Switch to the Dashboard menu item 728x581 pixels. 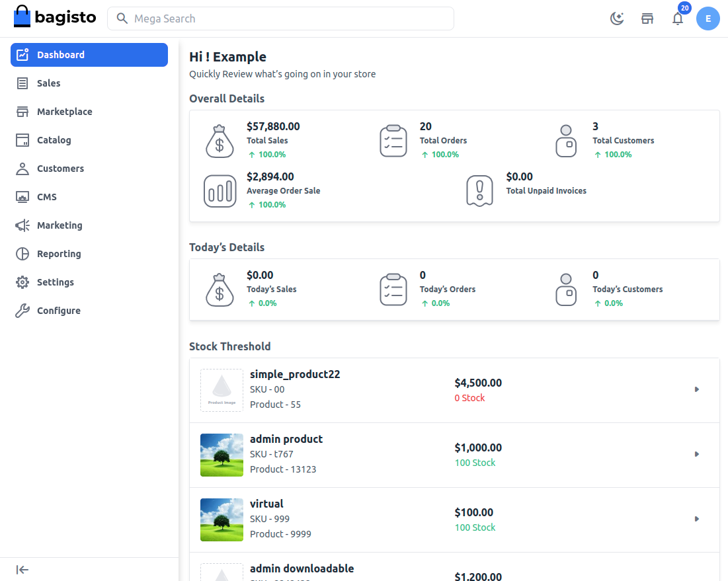pyautogui.click(x=61, y=55)
